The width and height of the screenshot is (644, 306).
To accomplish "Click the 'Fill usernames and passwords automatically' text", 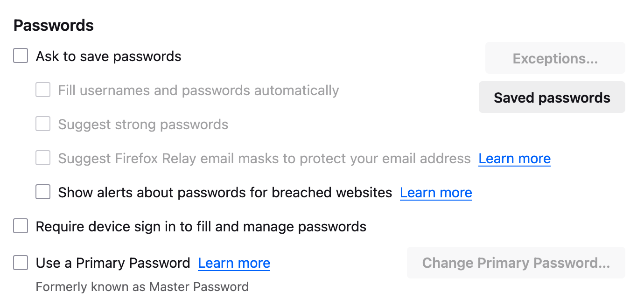I will [x=198, y=90].
